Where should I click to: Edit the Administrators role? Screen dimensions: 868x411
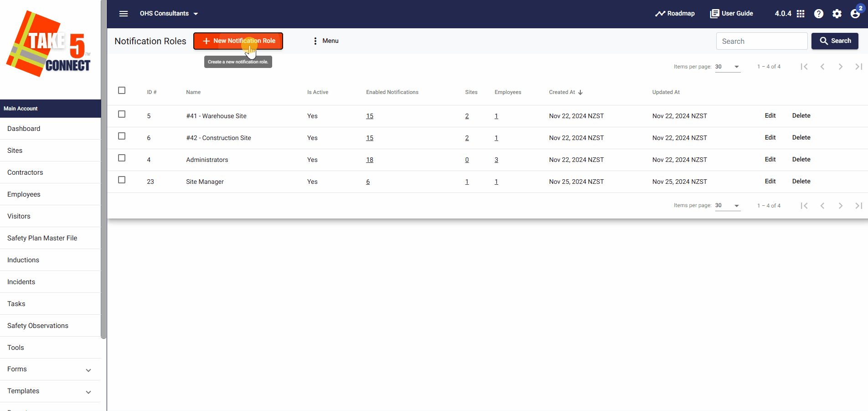tap(770, 160)
